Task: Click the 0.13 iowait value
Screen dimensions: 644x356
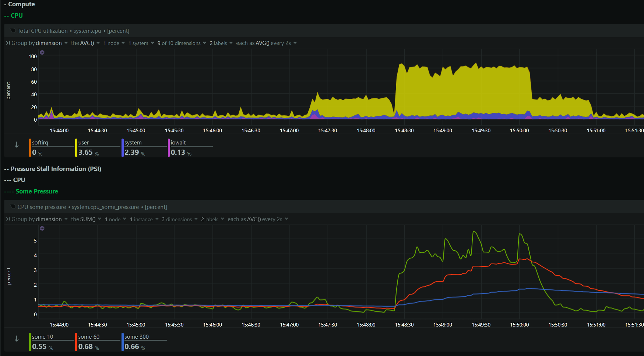Action: click(x=178, y=152)
